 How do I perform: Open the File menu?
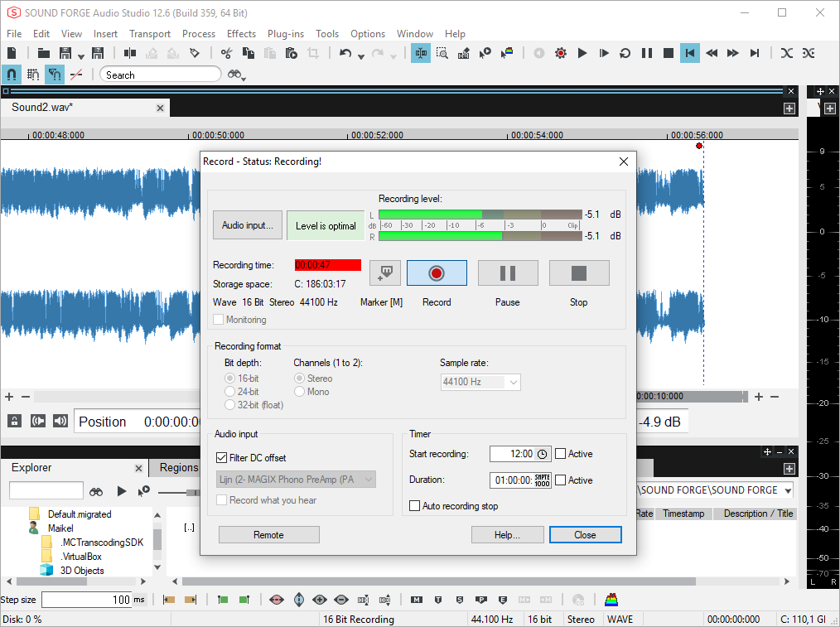click(14, 34)
